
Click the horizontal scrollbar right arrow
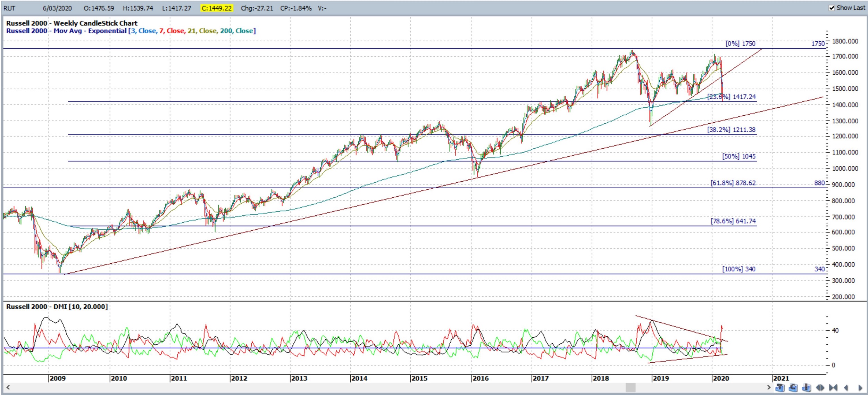pyautogui.click(x=769, y=387)
